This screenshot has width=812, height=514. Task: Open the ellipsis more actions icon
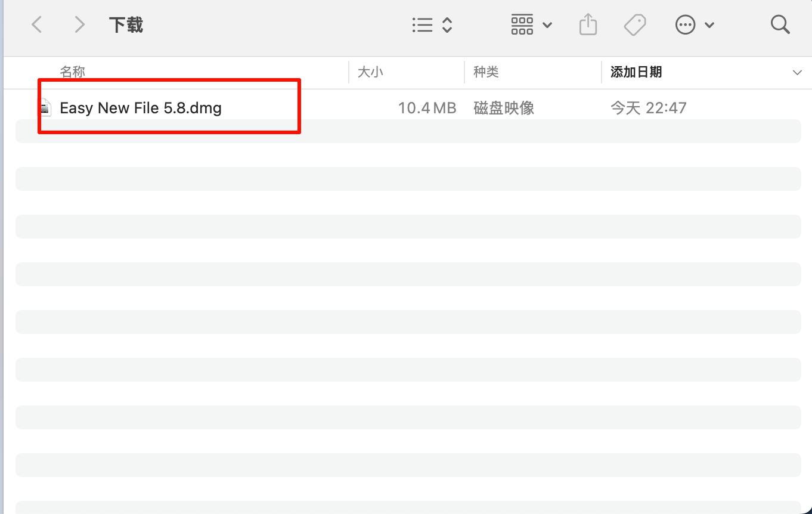[x=685, y=24]
